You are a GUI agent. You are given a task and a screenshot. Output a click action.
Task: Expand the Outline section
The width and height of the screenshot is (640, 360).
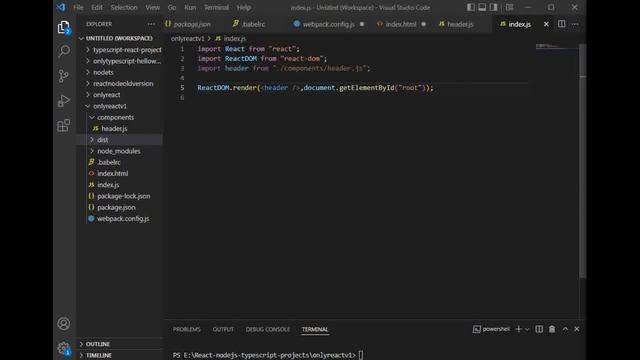tap(119, 344)
